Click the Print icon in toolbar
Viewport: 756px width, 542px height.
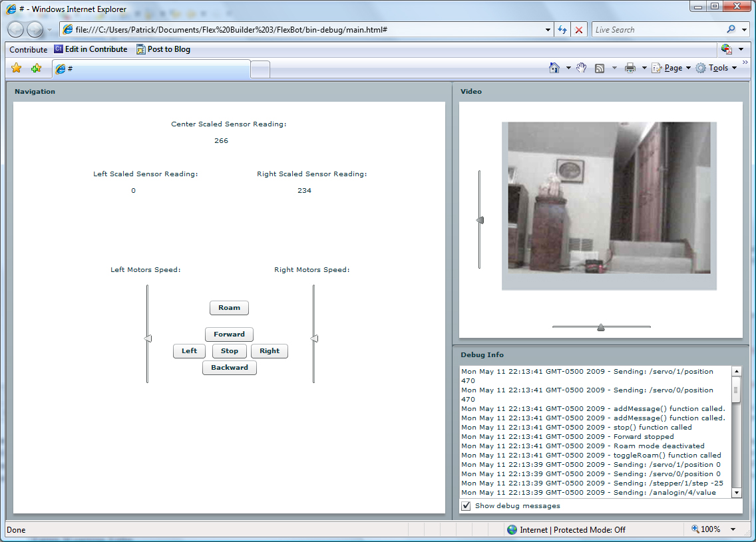630,68
